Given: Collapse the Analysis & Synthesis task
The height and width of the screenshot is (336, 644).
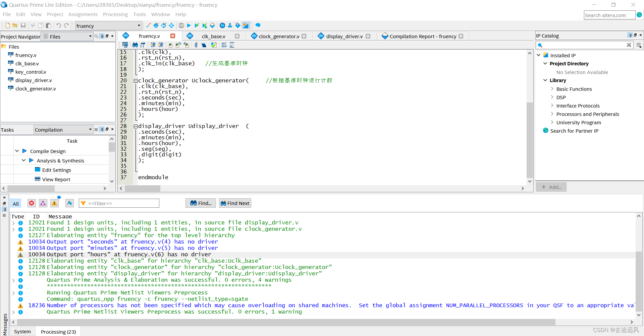Looking at the screenshot, I should 23,160.
